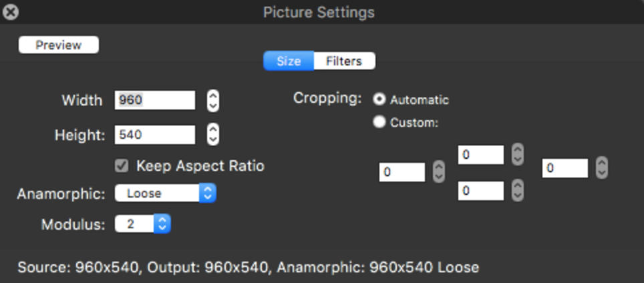This screenshot has width=644, height=283.
Task: Click the left crop value field
Action: (401, 172)
